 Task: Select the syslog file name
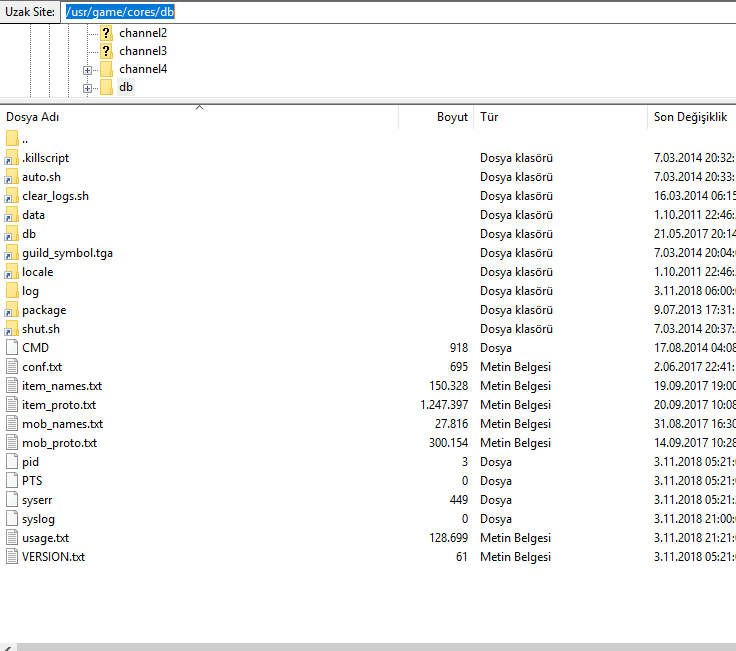(x=38, y=519)
